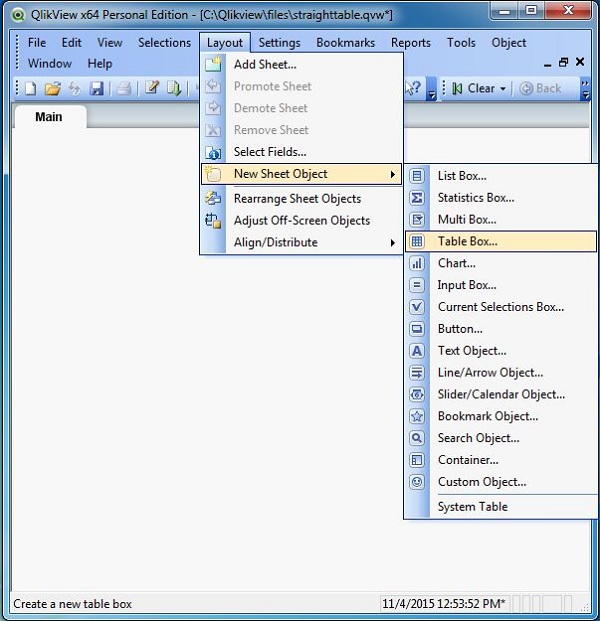Image resolution: width=600 pixels, height=621 pixels.
Task: Click the Search Object magnifier icon
Action: 417,438
